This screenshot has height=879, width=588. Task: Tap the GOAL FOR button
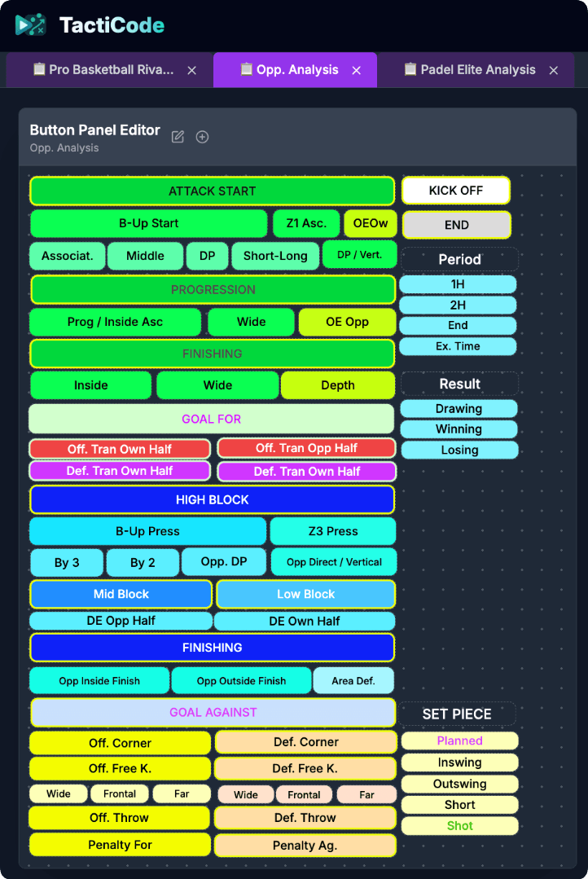pos(212,419)
